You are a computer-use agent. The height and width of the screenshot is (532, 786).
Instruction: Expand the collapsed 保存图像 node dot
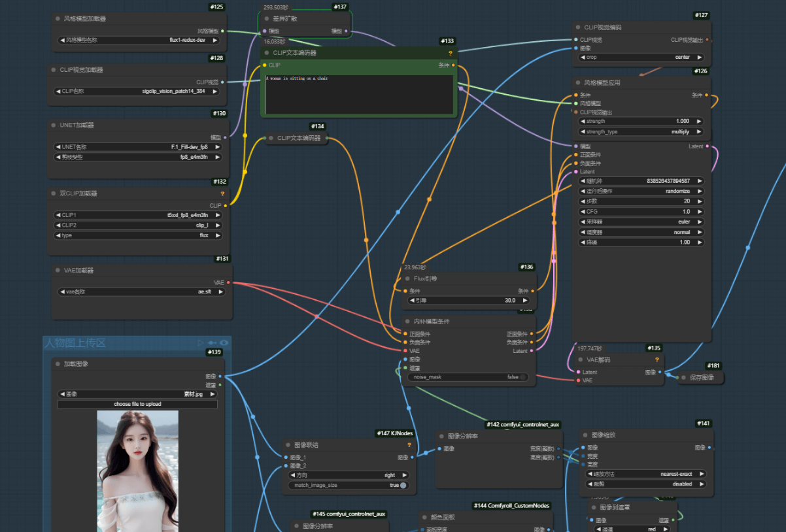684,377
